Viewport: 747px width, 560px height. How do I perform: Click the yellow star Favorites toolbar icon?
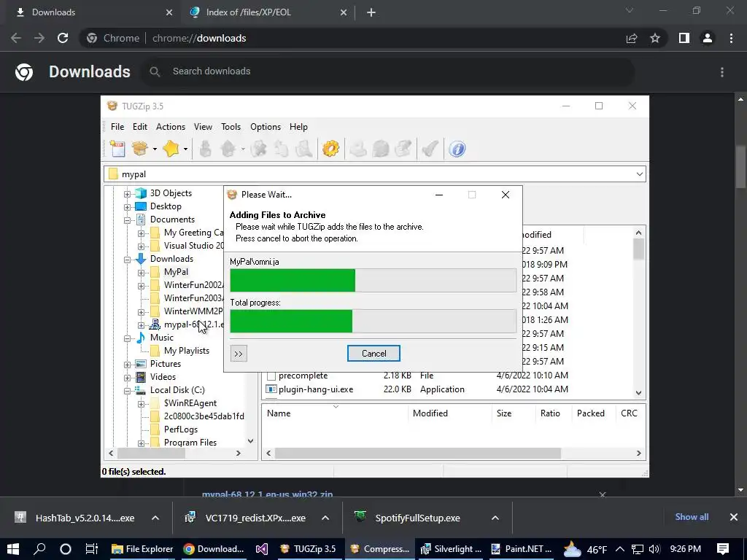pos(171,149)
